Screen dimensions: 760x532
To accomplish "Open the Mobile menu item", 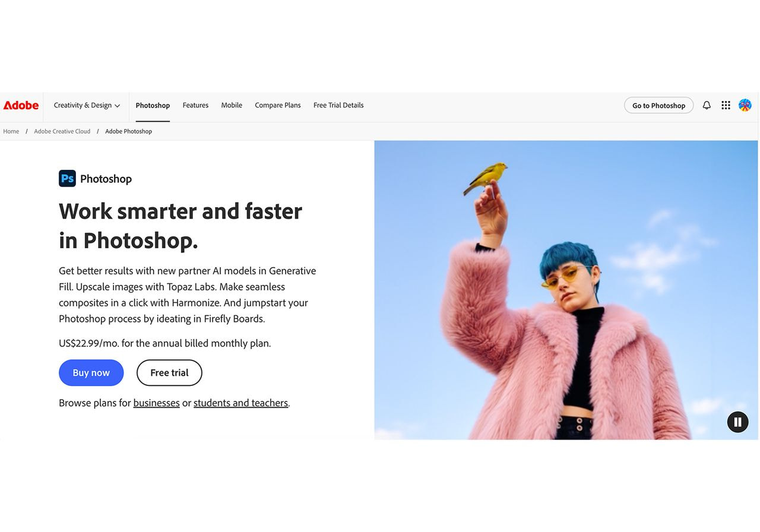I will point(232,105).
